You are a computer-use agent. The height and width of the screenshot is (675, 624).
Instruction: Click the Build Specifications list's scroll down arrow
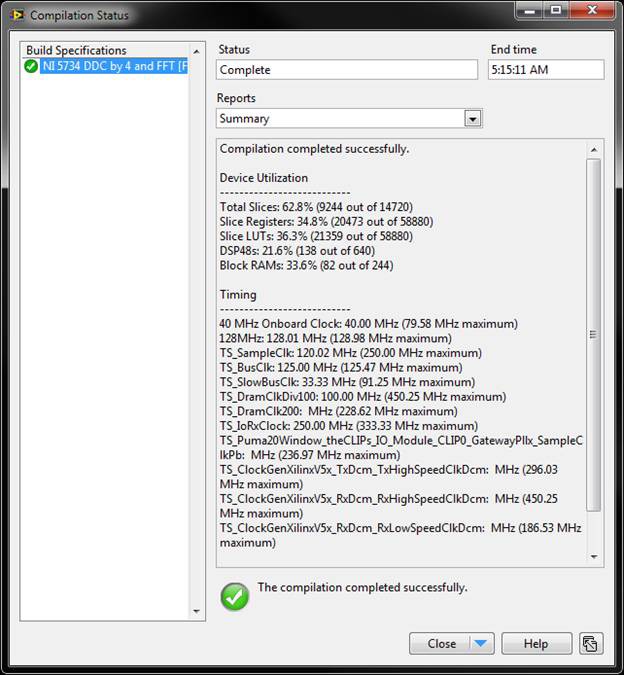pos(197,611)
